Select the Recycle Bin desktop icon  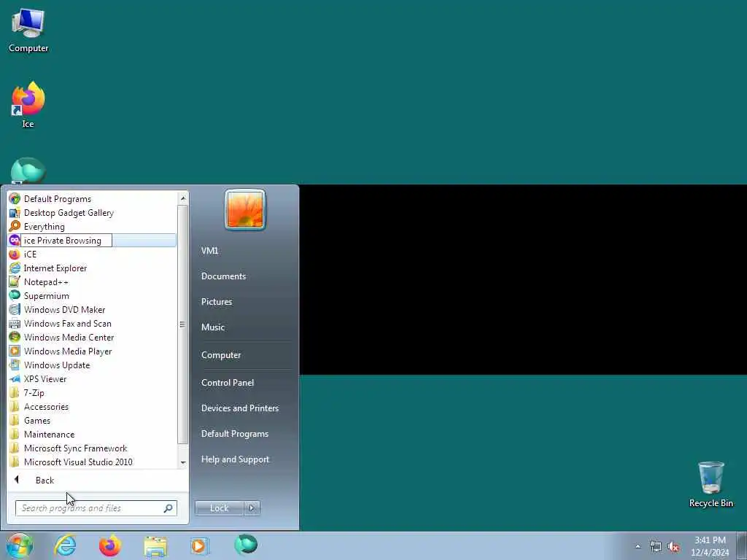[x=711, y=484]
